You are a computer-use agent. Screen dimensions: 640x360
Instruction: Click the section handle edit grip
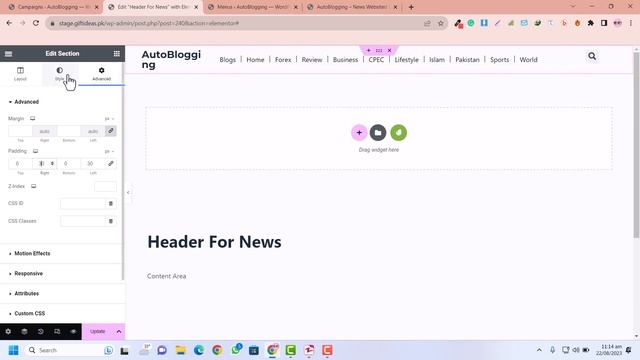click(x=379, y=50)
